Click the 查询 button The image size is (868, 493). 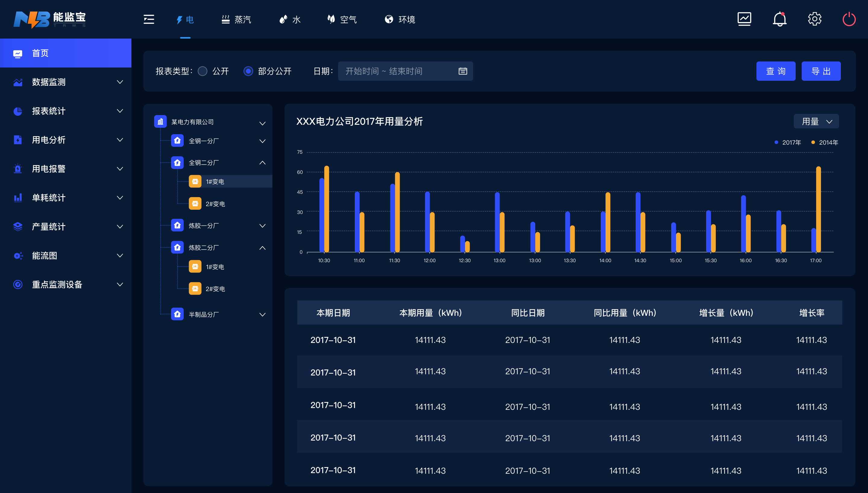coord(775,71)
